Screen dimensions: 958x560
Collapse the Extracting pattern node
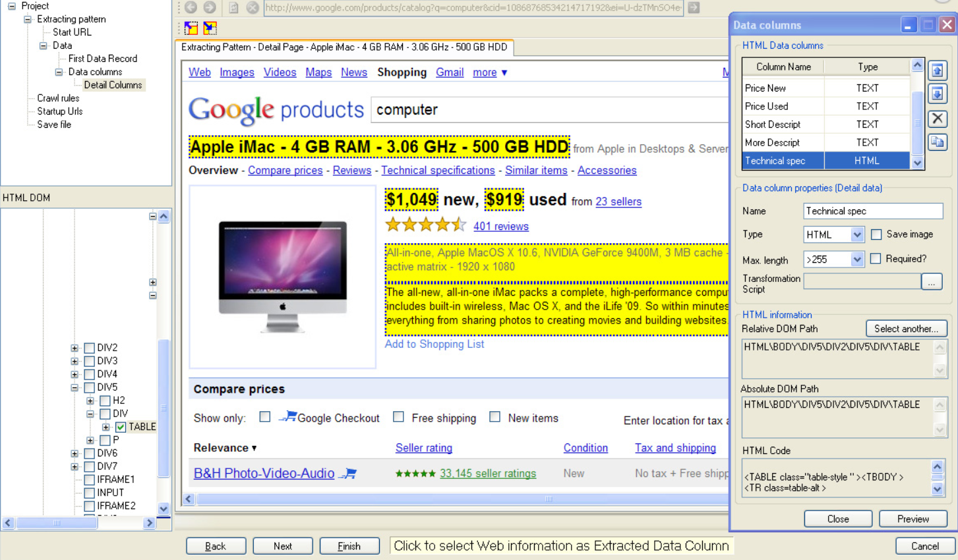pos(28,19)
